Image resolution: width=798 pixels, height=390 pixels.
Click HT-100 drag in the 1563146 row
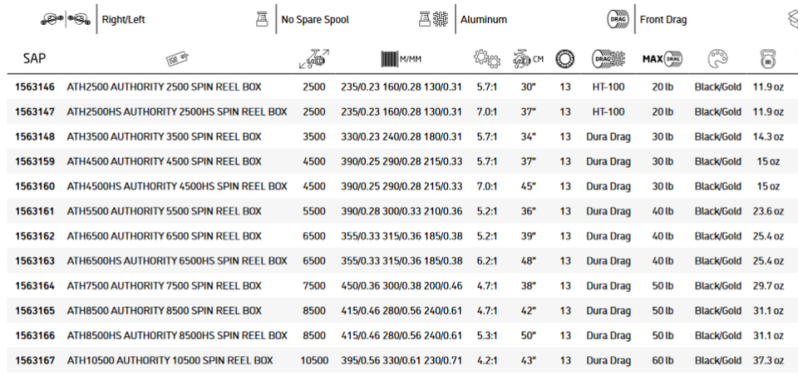pyautogui.click(x=608, y=87)
